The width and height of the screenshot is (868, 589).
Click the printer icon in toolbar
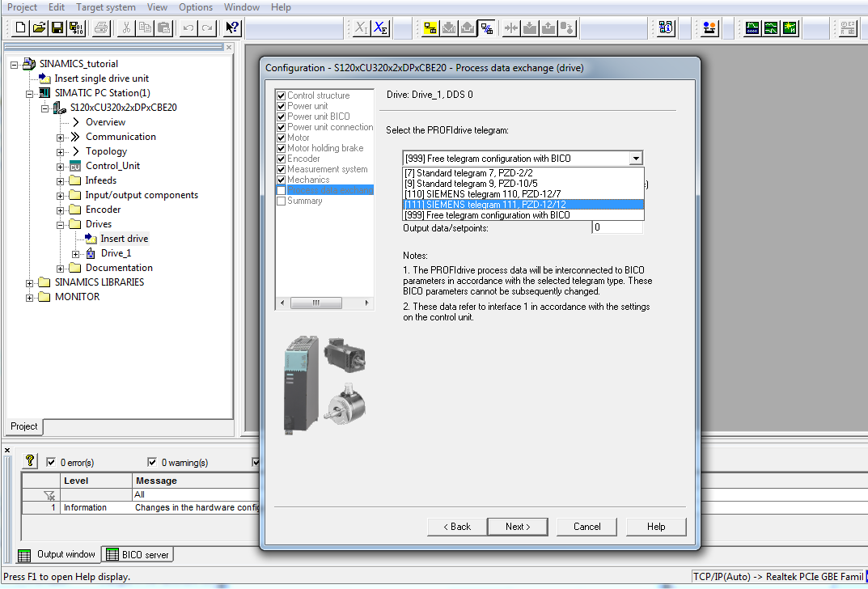click(x=101, y=28)
